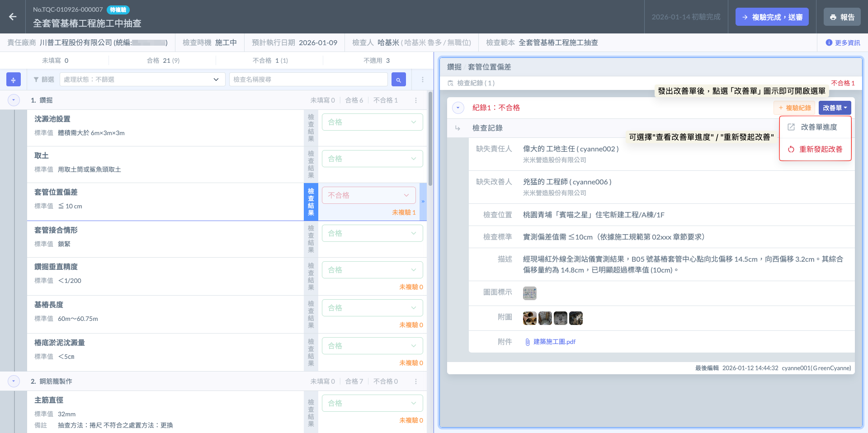Open the 鑽掘 section three-dot menu
868x433 pixels.
(x=416, y=100)
